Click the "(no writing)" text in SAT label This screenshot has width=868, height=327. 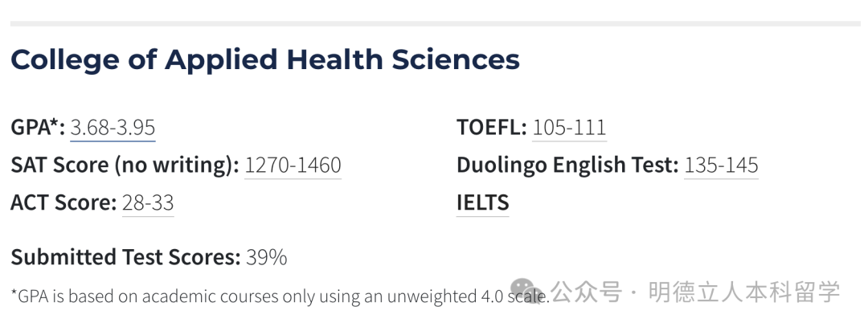(176, 166)
